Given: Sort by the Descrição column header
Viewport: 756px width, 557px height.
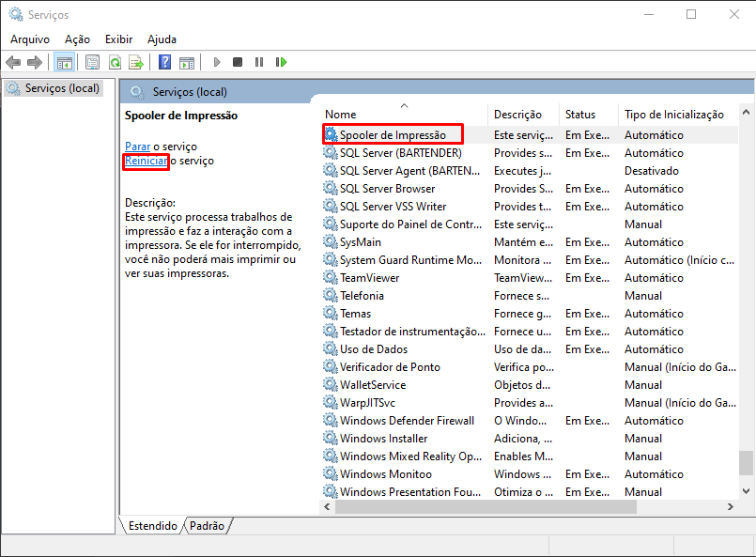Looking at the screenshot, I should [523, 115].
